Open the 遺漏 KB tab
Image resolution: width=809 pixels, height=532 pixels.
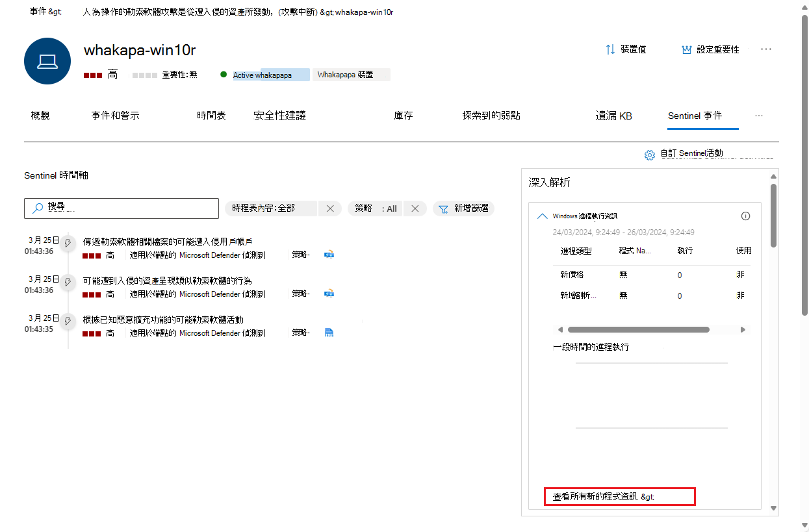613,116
